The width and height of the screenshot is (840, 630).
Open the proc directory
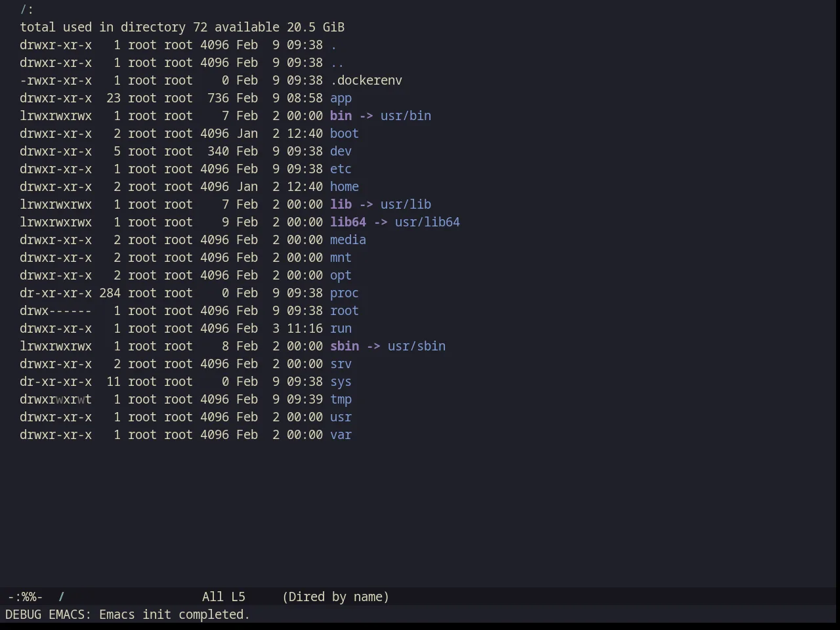344,293
